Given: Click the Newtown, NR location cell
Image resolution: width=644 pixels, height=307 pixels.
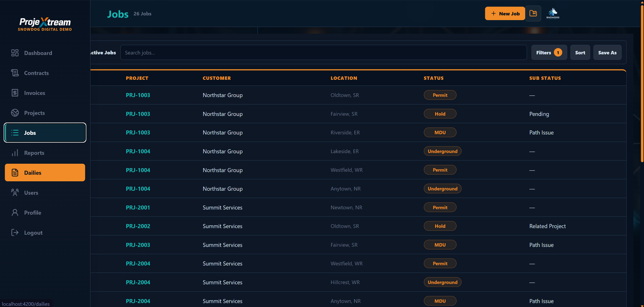Looking at the screenshot, I should (x=346, y=207).
